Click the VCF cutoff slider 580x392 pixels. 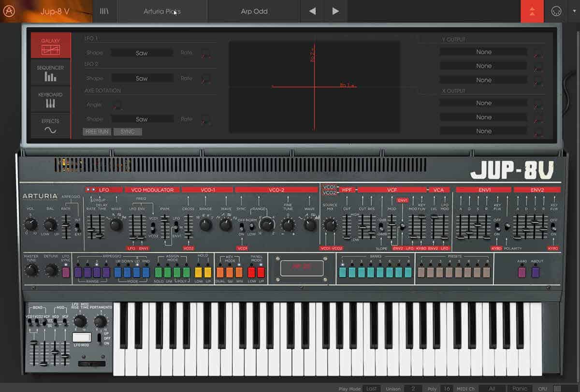coord(362,227)
